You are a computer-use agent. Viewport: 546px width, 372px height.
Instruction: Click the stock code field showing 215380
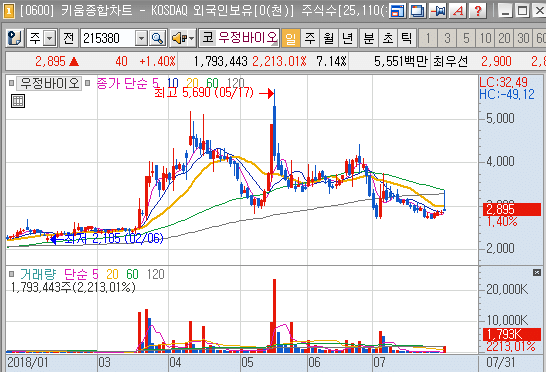click(x=107, y=38)
